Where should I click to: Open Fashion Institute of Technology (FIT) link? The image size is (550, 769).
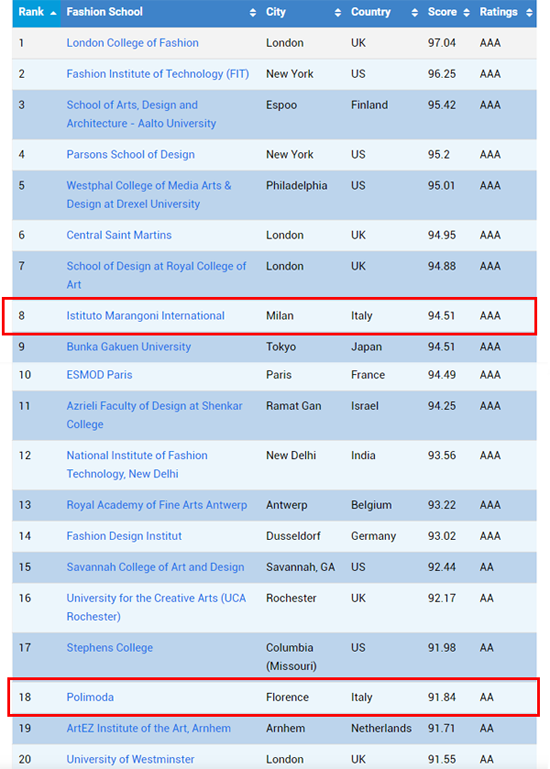pyautogui.click(x=157, y=74)
